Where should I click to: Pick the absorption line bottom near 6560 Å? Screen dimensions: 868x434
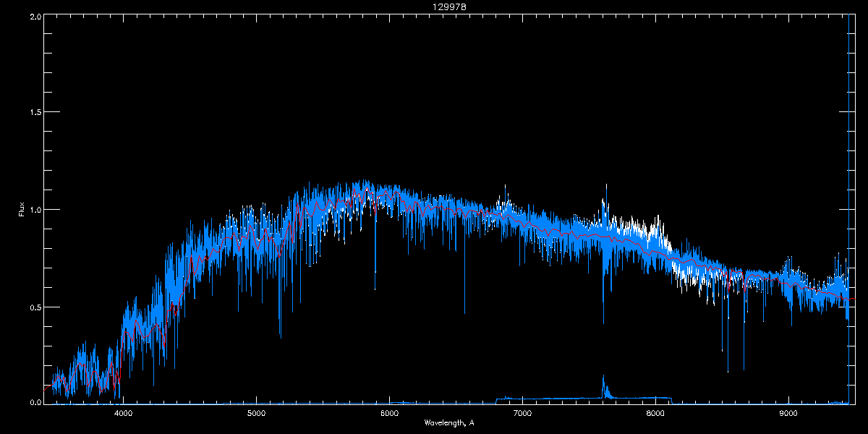464,312
